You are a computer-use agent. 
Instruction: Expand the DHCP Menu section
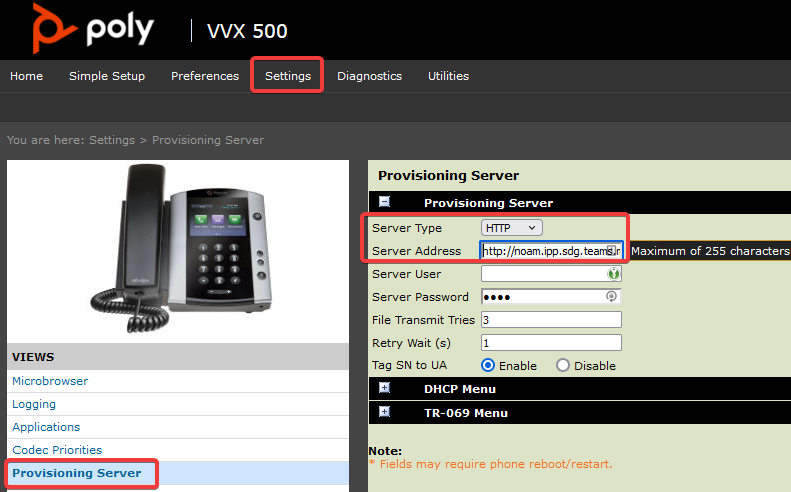(384, 388)
